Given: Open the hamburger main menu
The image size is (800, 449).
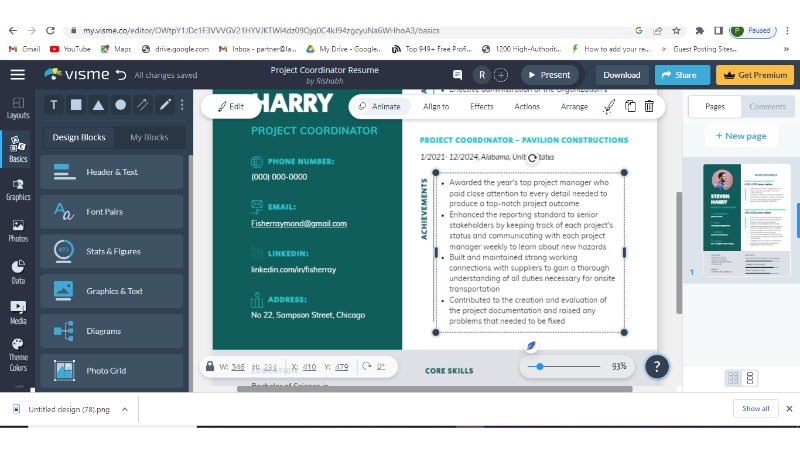Looking at the screenshot, I should (x=17, y=75).
